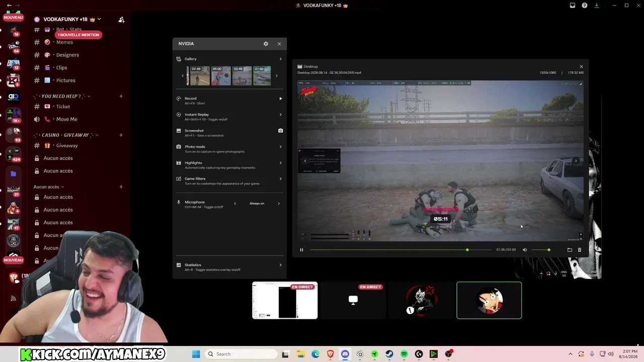Open the 02:49 gallery clip thumbnail
This screenshot has width=644, height=362.
(242, 75)
